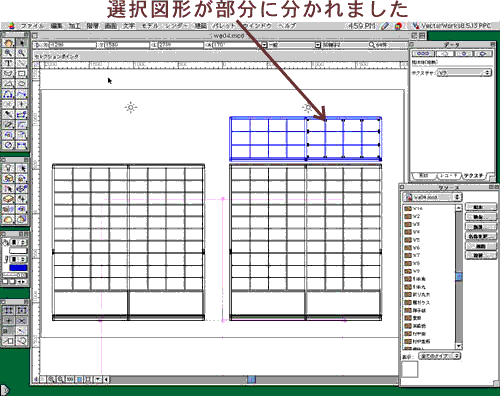The image size is (500, 396).
Task: Select the Text tool marked T
Action: [x=8, y=63]
